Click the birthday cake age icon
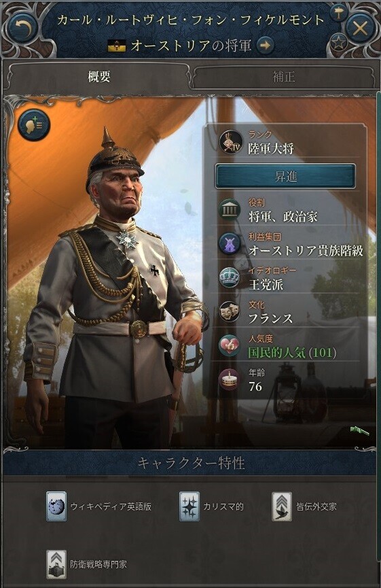381x588 pixels. [x=230, y=379]
